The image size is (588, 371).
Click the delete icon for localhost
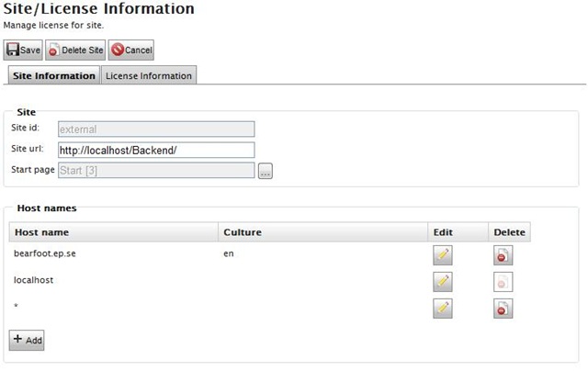[x=503, y=282]
